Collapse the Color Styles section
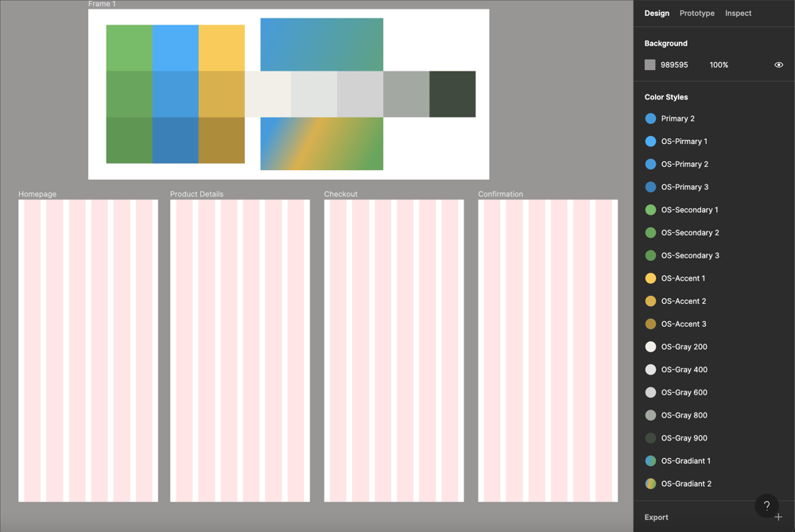Screen dimensions: 795x532 coord(666,96)
